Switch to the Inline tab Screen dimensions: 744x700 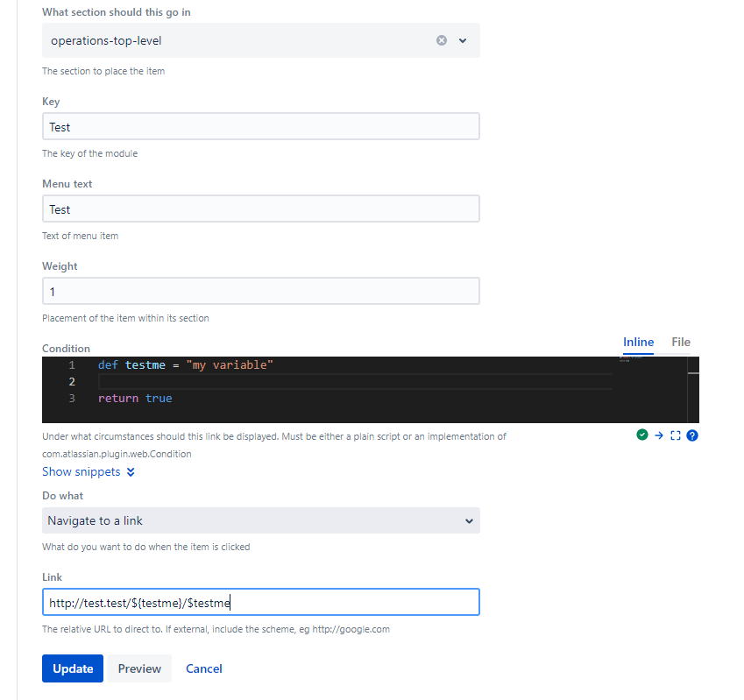pyautogui.click(x=638, y=343)
